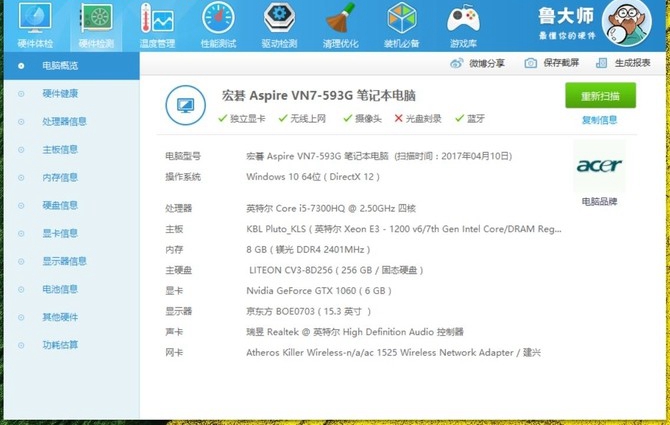Image resolution: width=670 pixels, height=425 pixels.
Task: Click the 无线上网 check mark
Action: (x=283, y=118)
